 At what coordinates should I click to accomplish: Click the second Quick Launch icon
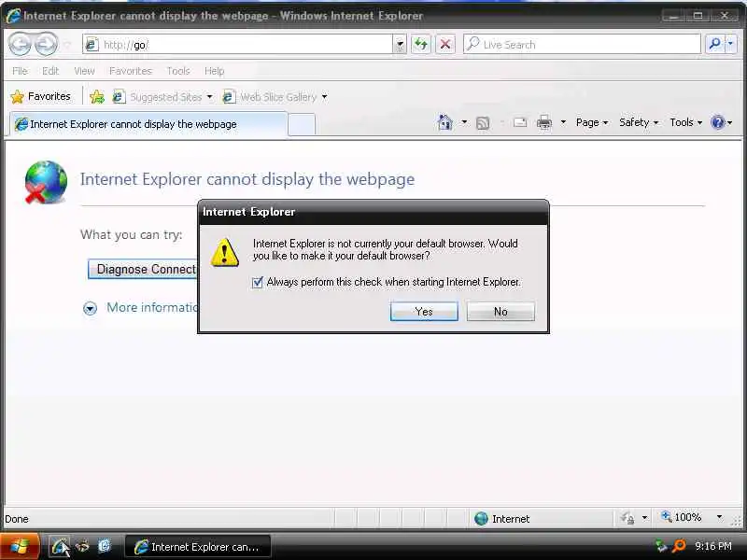tap(82, 546)
